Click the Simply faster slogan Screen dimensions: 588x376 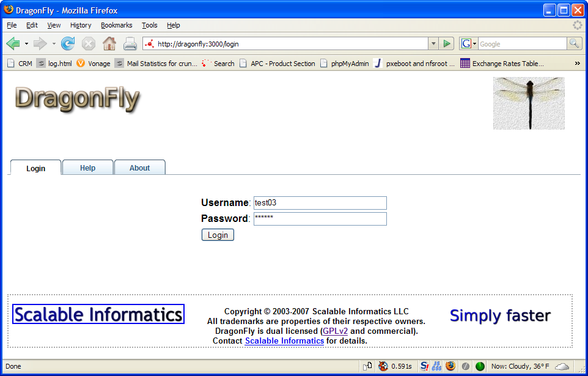point(500,315)
